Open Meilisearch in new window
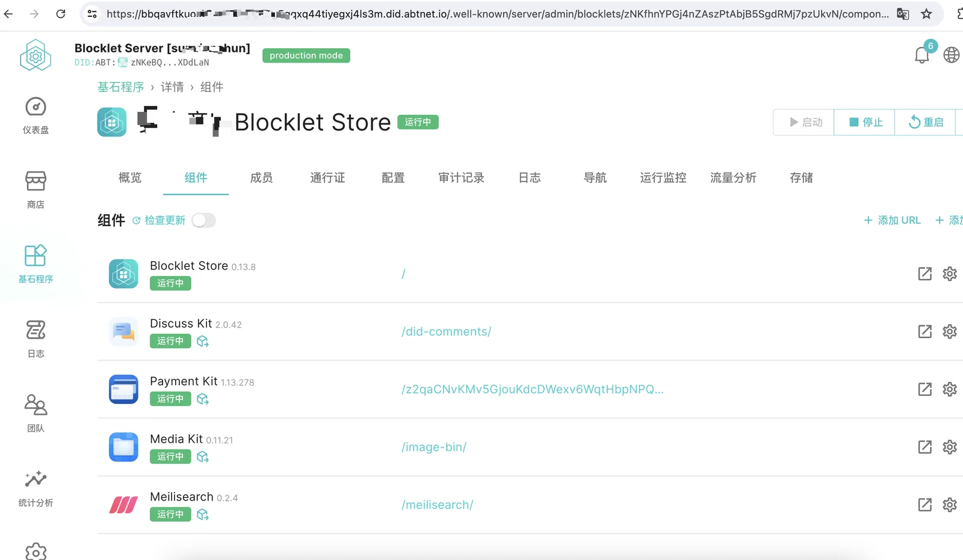The image size is (963, 560). pos(925,505)
